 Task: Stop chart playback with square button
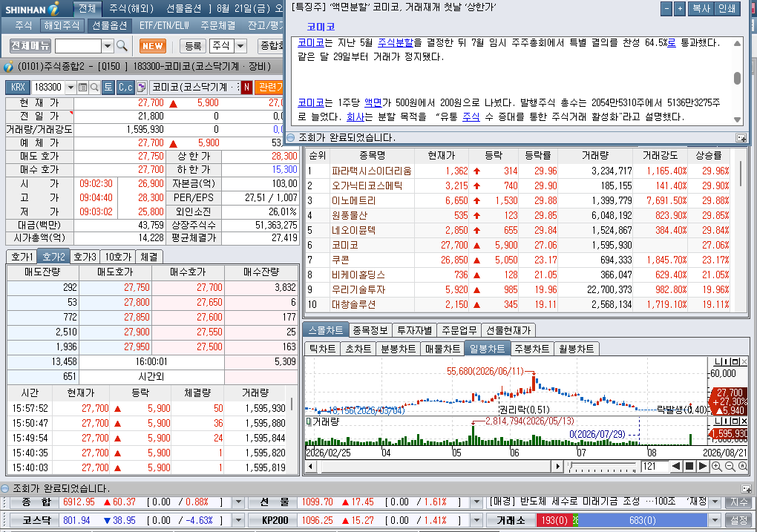[x=689, y=467]
